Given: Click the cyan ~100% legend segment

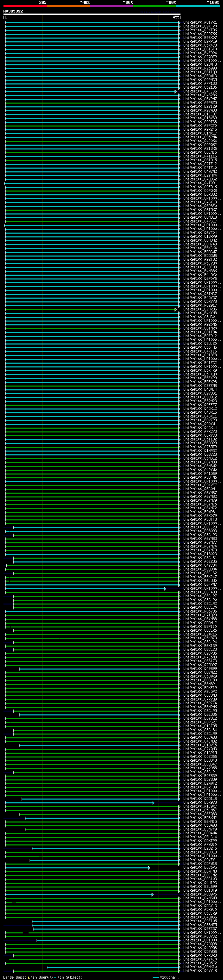Looking at the screenshot, I should coord(198,6).
